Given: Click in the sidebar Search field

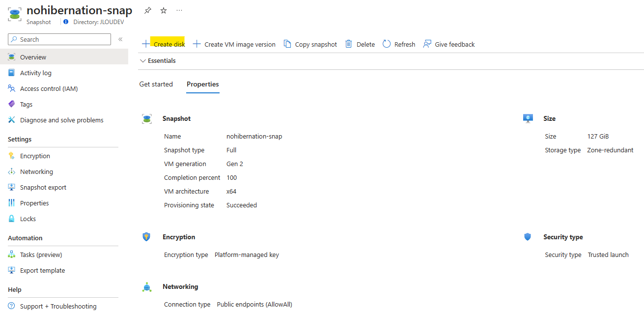Looking at the screenshot, I should tap(59, 39).
